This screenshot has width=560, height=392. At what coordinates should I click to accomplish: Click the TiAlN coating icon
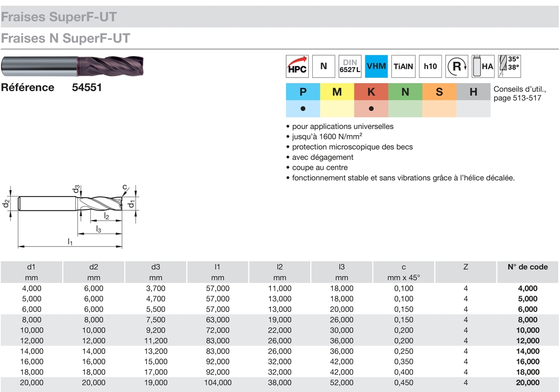(x=403, y=66)
